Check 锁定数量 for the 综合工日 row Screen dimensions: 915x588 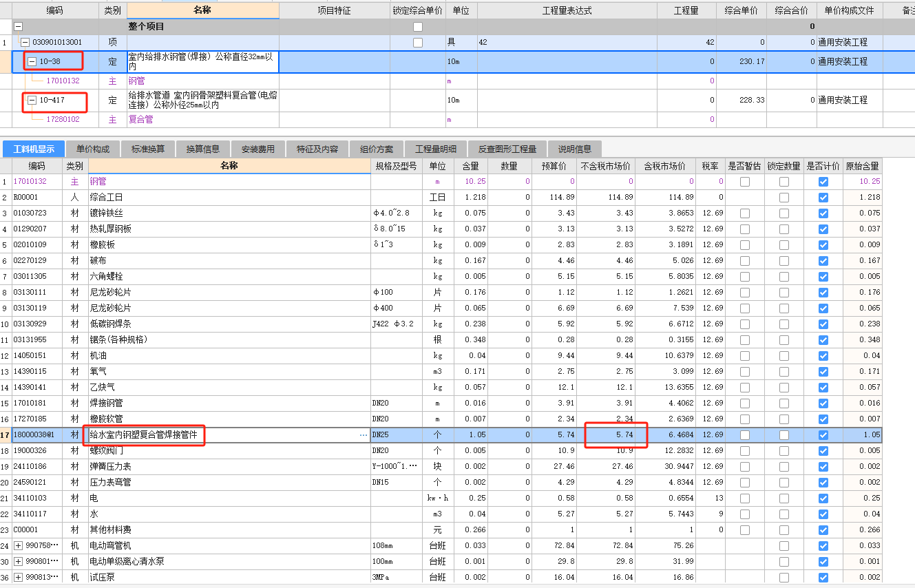coord(783,198)
